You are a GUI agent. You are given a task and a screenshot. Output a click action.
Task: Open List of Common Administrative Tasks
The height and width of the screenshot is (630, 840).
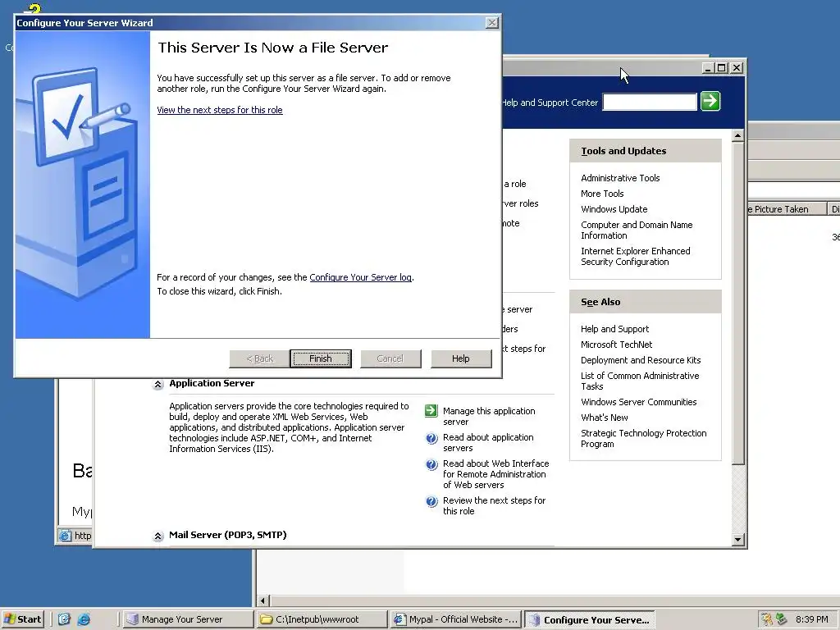640,381
